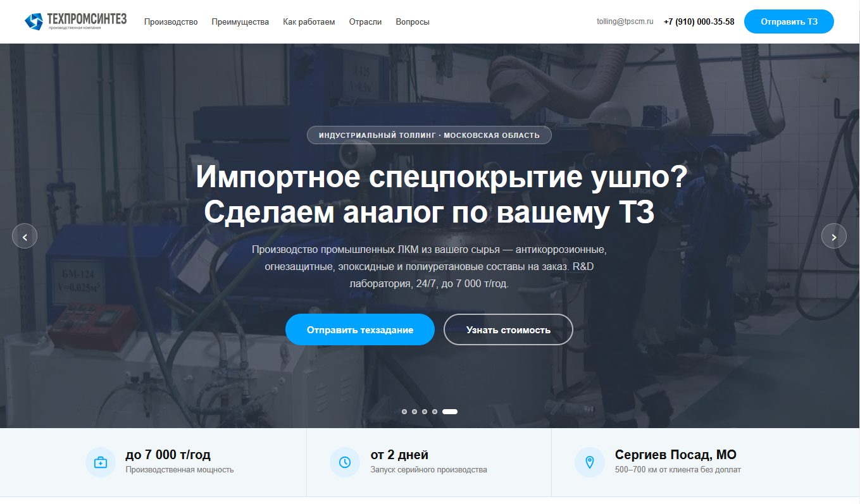Click the 500–700 км от клиента без доплат caption
This screenshot has width=860, height=504.
click(x=678, y=470)
